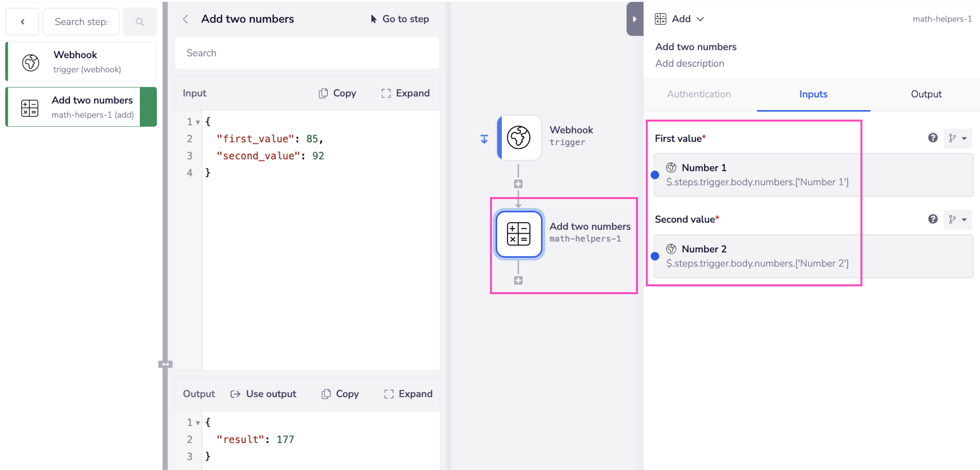Fold the Input JSON at line 1
Viewport: 980px width, 470px height.
[x=198, y=122]
